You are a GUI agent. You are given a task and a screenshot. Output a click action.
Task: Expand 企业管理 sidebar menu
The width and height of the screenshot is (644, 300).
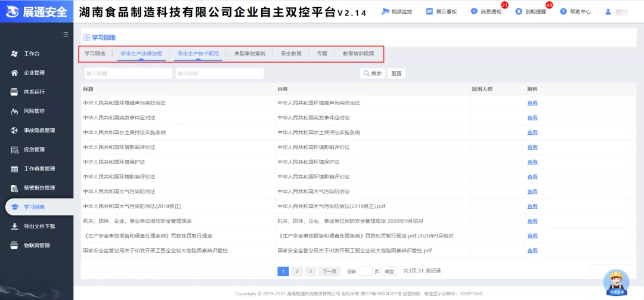coord(34,73)
